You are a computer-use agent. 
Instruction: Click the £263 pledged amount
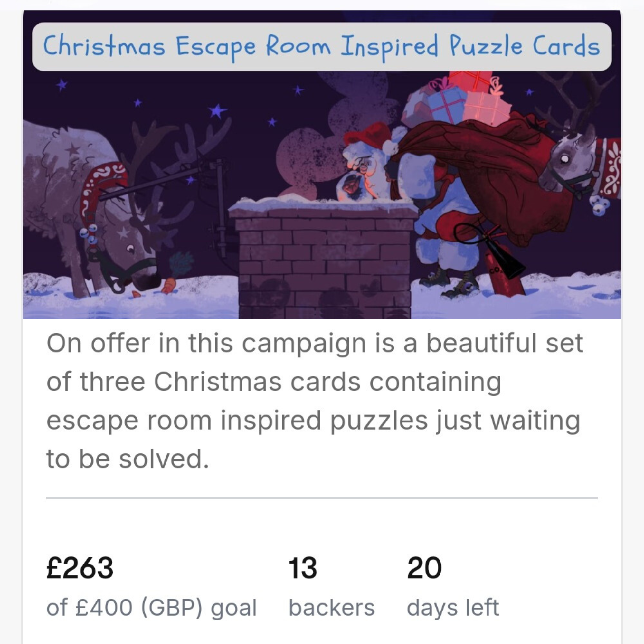point(80,568)
